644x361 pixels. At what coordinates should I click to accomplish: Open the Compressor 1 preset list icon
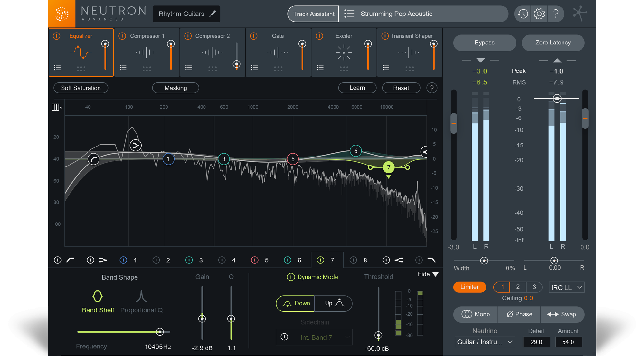tap(123, 68)
